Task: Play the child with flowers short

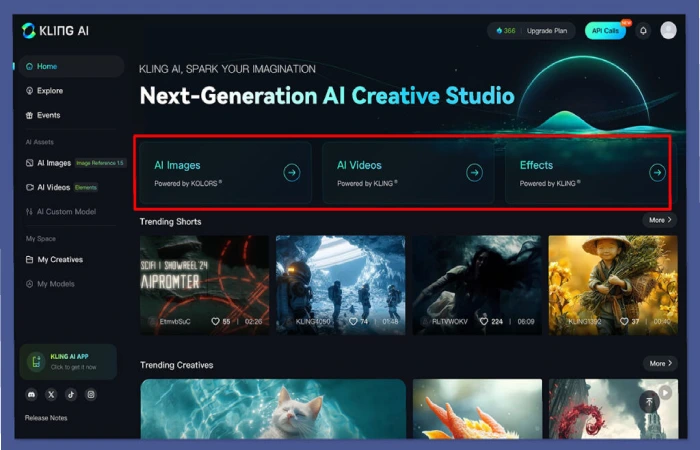Action: pyautogui.click(x=613, y=285)
